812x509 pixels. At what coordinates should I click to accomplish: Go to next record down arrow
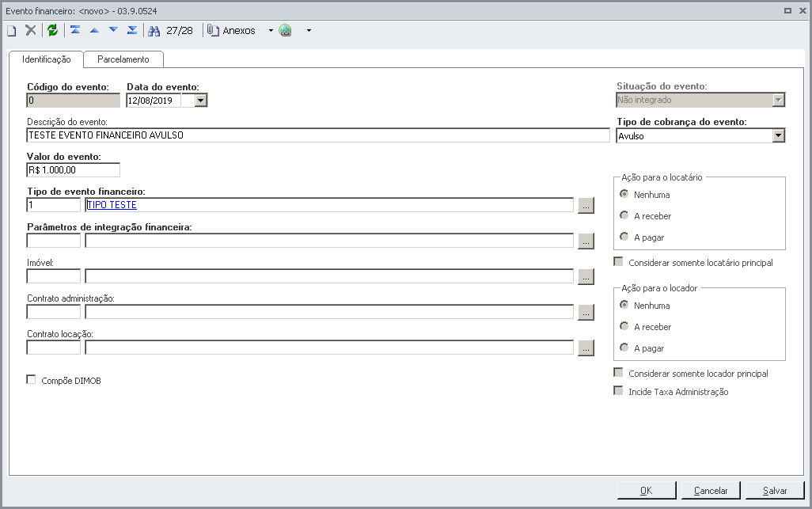click(113, 30)
